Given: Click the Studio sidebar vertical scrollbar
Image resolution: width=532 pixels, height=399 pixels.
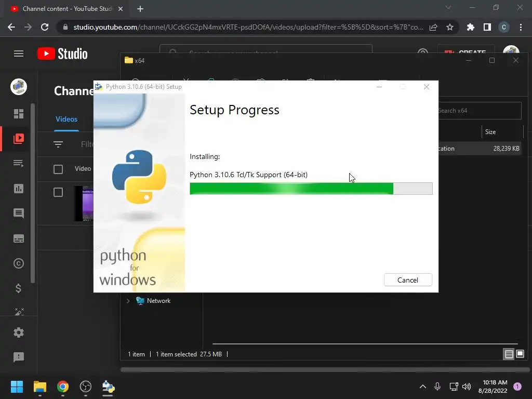Looking at the screenshot, I should coord(33,193).
